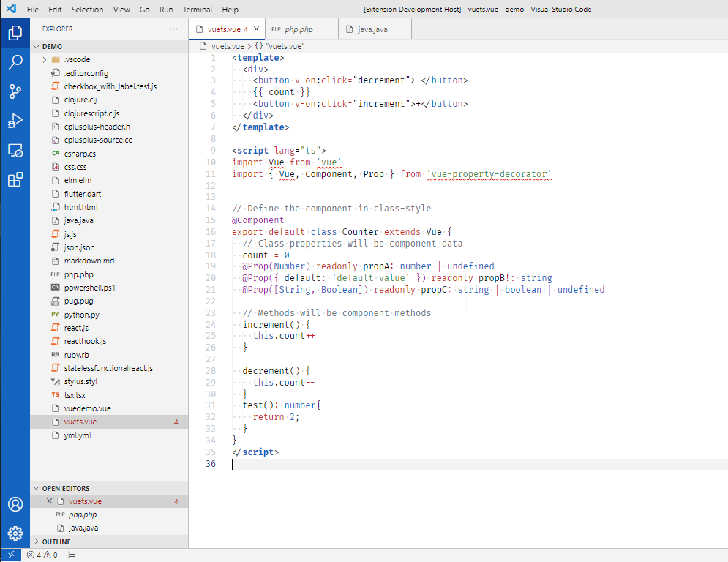This screenshot has width=728, height=562.
Task: Open pug.pug file
Action: [x=109, y=301]
